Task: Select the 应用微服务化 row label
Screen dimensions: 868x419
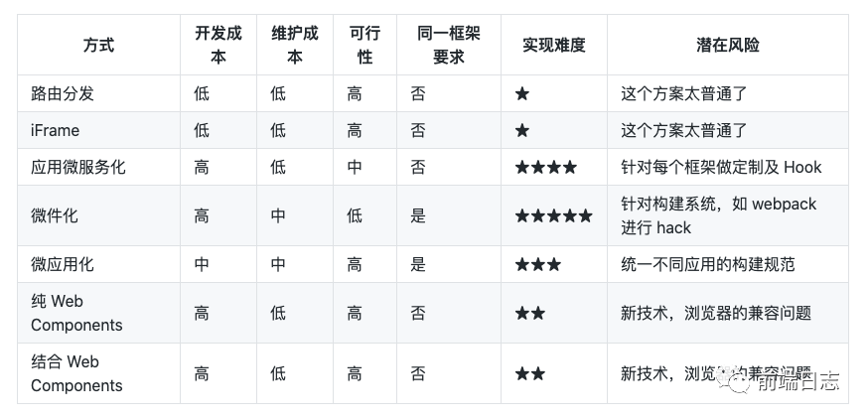Action: 78,167
